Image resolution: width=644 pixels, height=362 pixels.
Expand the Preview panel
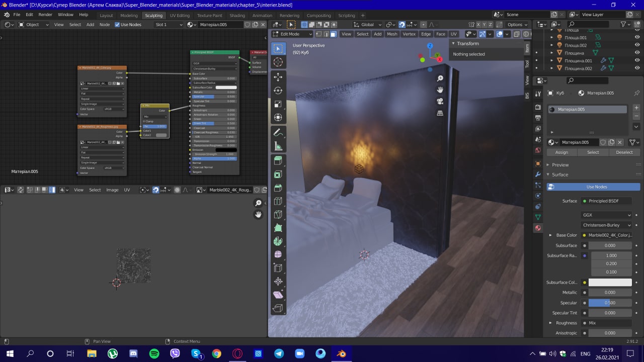tap(558, 165)
